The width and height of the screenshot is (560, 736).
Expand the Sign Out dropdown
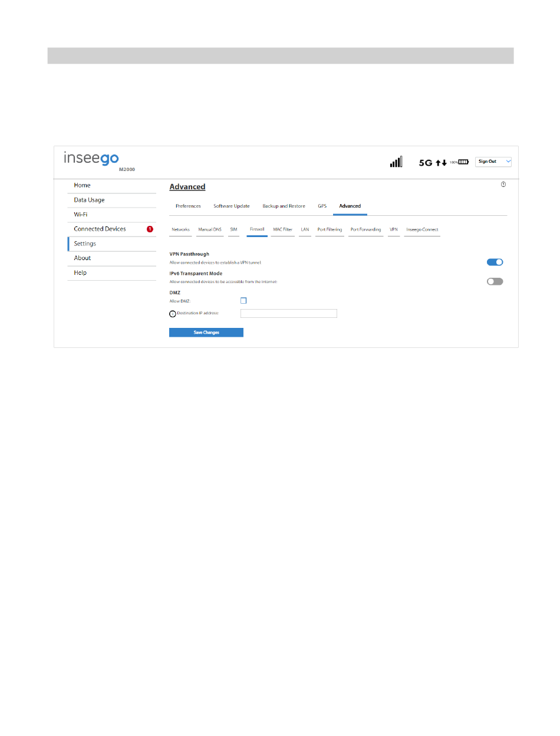[x=493, y=162]
